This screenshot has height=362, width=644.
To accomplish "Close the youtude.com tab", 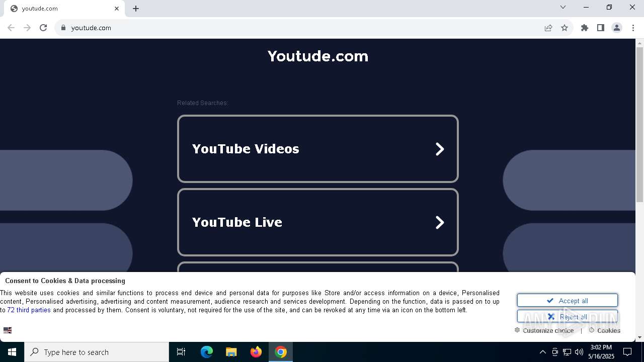I will [x=117, y=9].
